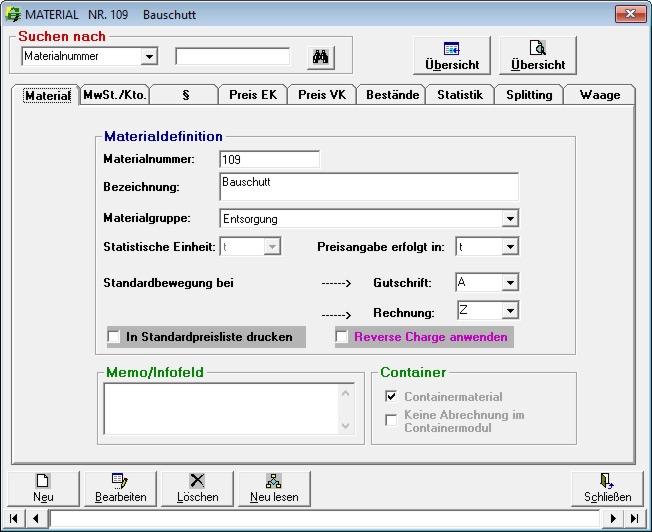652x532 pixels.
Task: Click the application icon in title bar
Action: tap(13, 15)
